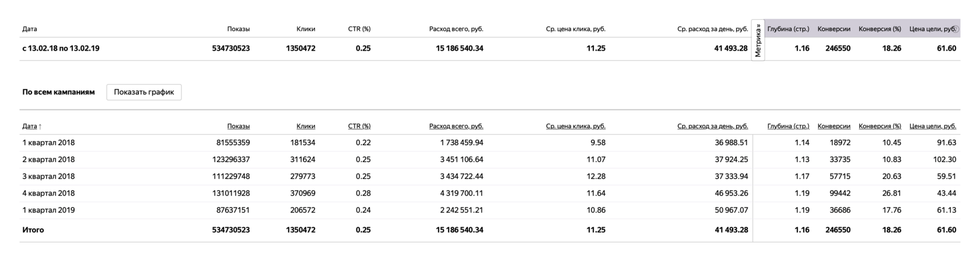This screenshot has width=980, height=261.
Task: Sort by underlined Ср. расход за день
Action: [x=712, y=126]
